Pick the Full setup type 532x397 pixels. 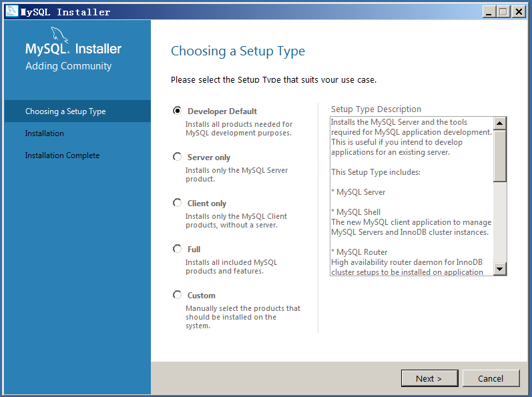(177, 249)
